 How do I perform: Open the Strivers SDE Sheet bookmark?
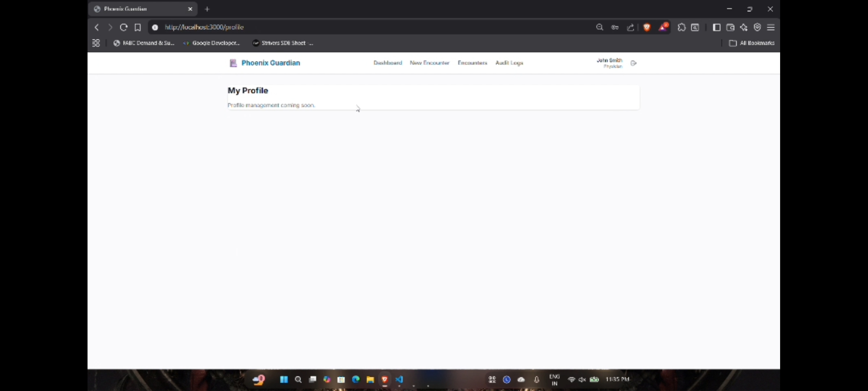[x=283, y=43]
